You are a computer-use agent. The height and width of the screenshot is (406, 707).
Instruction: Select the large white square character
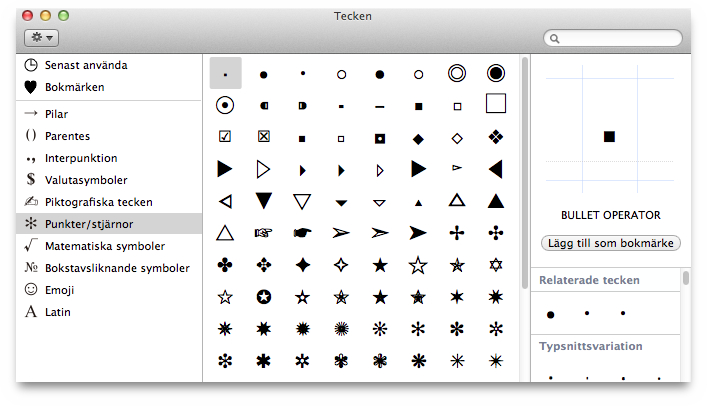tap(495, 104)
